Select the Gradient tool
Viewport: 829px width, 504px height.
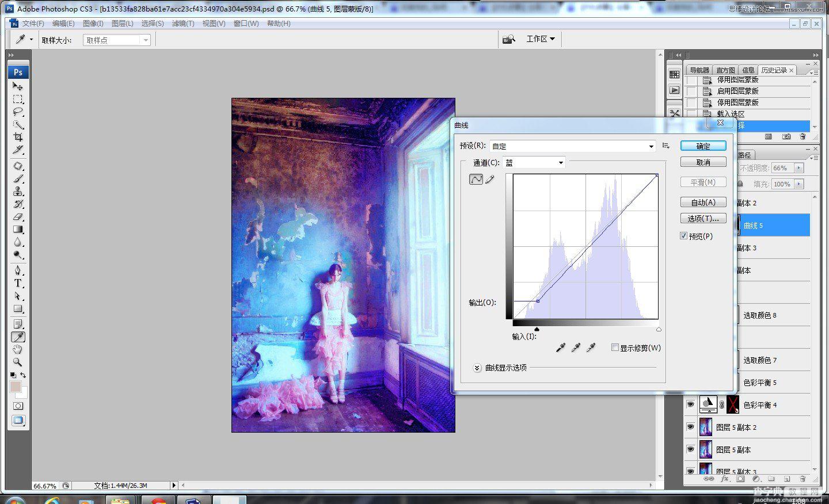18,230
